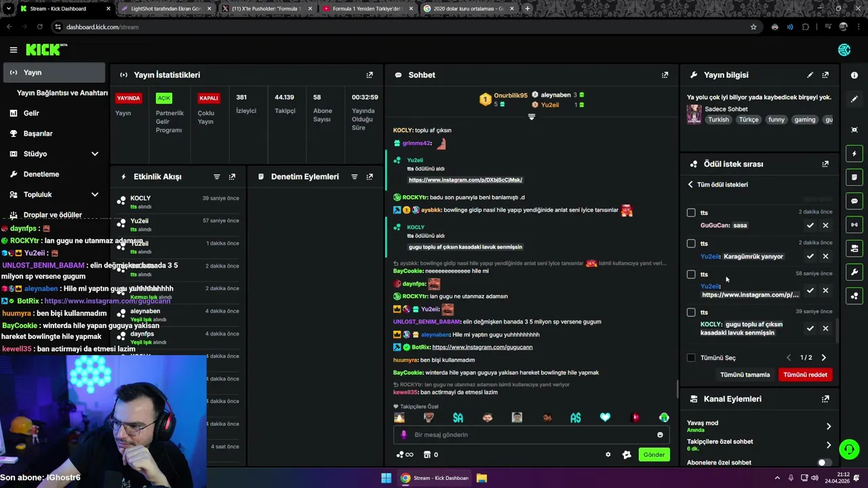This screenshot has width=868, height=488.
Task: Click the chat identity badge icon beside Gönder
Action: (627, 455)
